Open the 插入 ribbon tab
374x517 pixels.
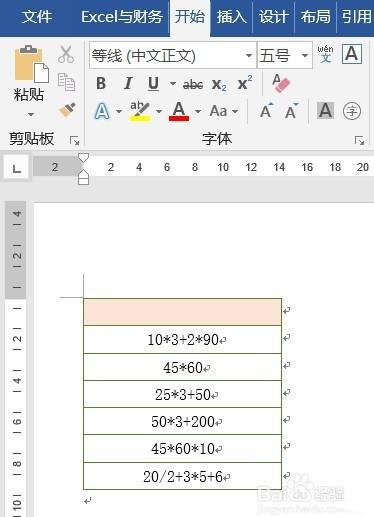232,17
